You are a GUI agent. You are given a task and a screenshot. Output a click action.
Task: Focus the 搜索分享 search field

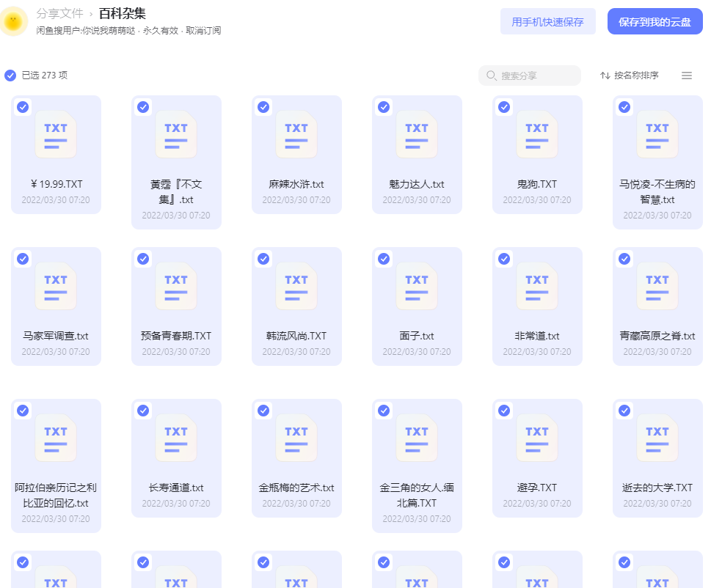point(530,76)
